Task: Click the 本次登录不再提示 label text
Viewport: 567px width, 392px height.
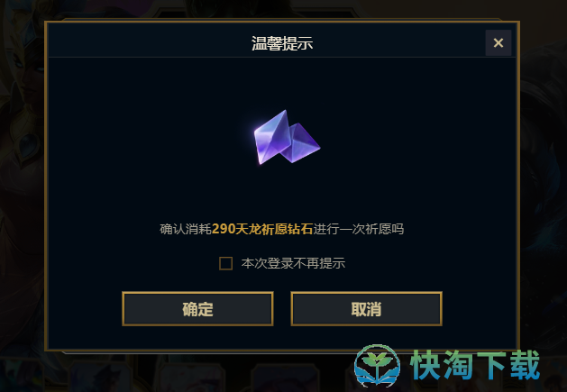Action: click(x=293, y=263)
